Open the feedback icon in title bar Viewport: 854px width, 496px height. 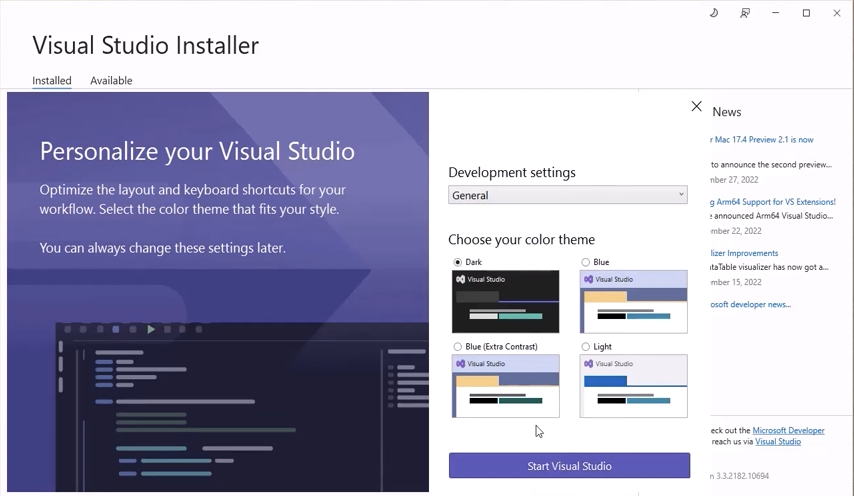(x=745, y=13)
